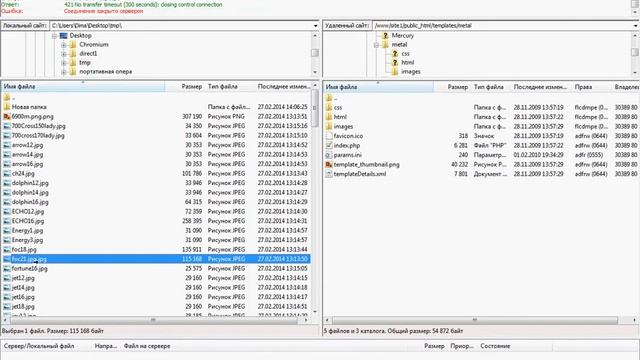Collapse the metal folder in remote tree
This screenshot has width=640, height=360.
[x=376, y=45]
